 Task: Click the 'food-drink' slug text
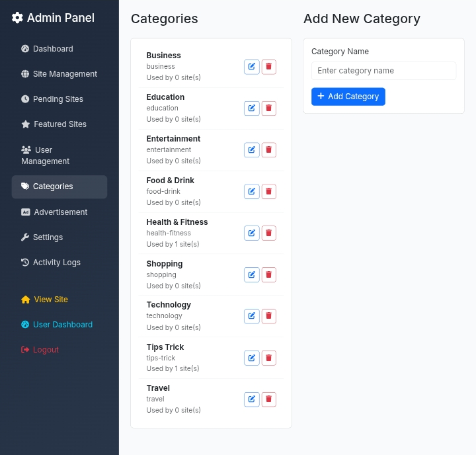[x=163, y=191]
